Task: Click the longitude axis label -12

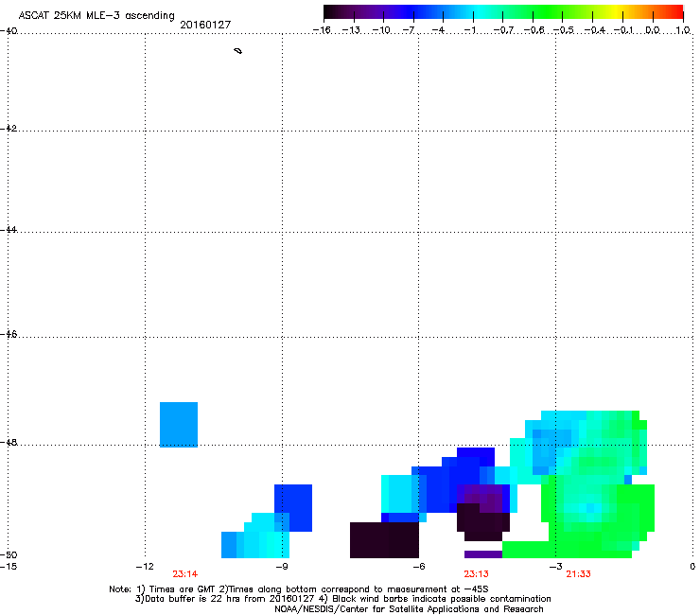Action: coord(145,567)
